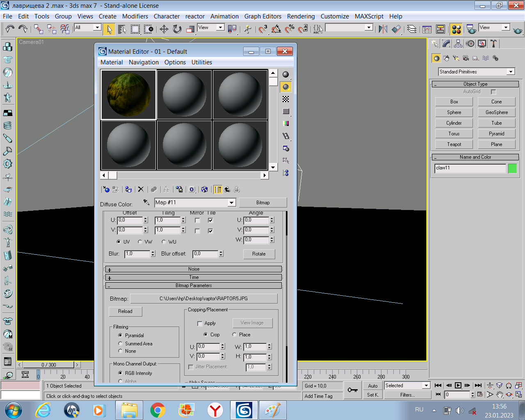
Task: Toggle Show End Result icon
Action: [218, 189]
